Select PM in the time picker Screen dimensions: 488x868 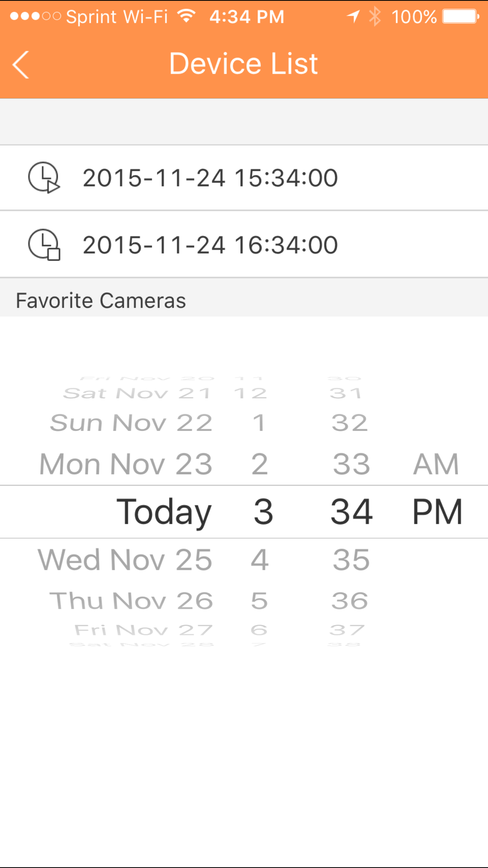tap(437, 512)
